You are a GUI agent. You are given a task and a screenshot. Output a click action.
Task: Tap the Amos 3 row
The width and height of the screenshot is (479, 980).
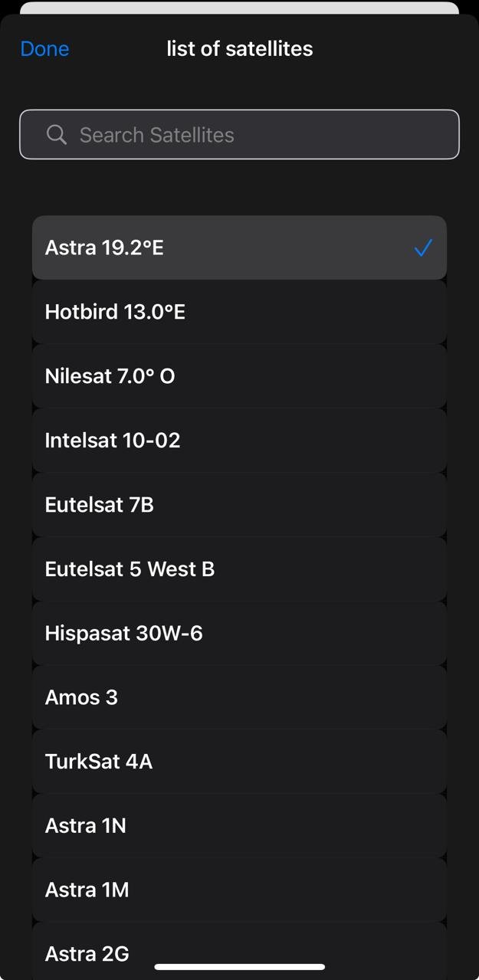(81, 697)
